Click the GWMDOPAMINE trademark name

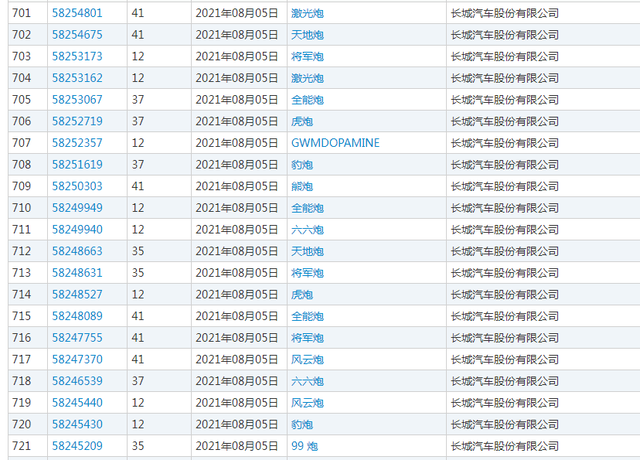pyautogui.click(x=336, y=143)
